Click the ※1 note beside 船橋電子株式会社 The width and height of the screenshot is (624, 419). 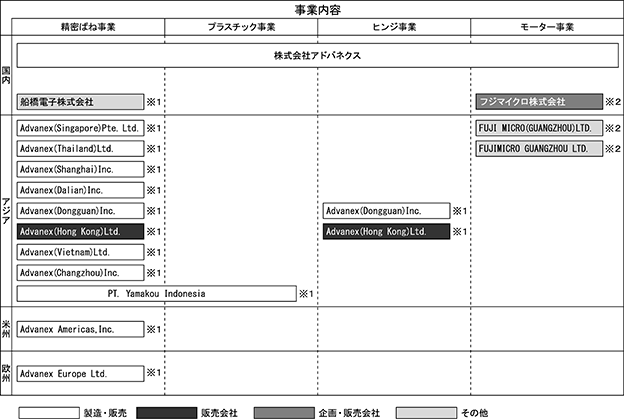[x=154, y=102]
